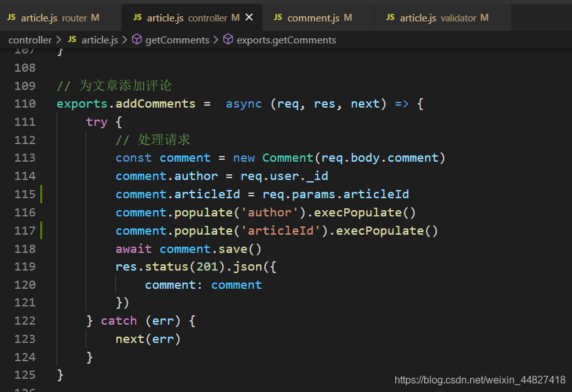The image size is (572, 392).
Task: Click 'save' method on line 118
Action: 233,249
